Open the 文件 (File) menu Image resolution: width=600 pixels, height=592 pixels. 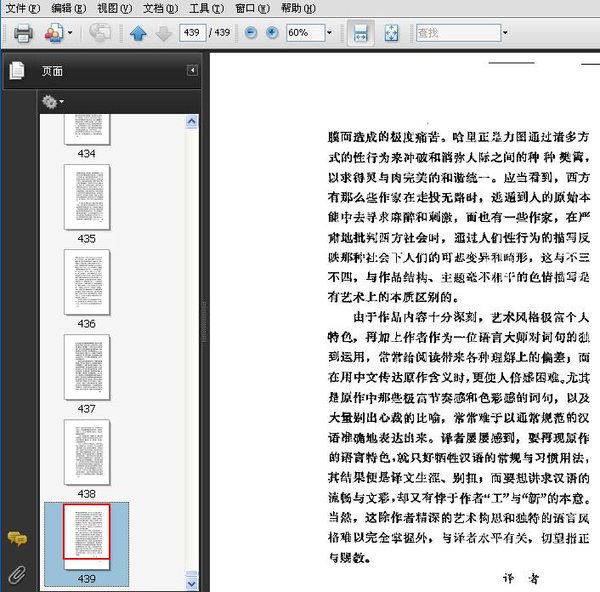[x=23, y=8]
